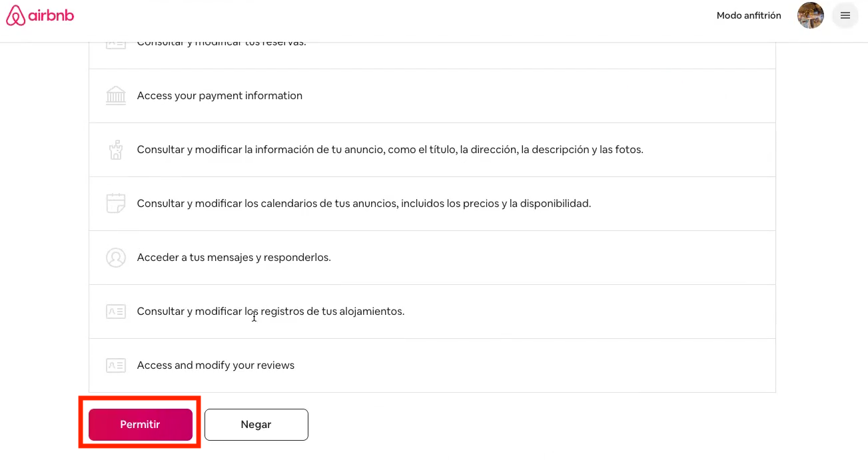Image resolution: width=868 pixels, height=460 pixels.
Task: Click the calendars, prices and availability text
Action: coord(364,204)
